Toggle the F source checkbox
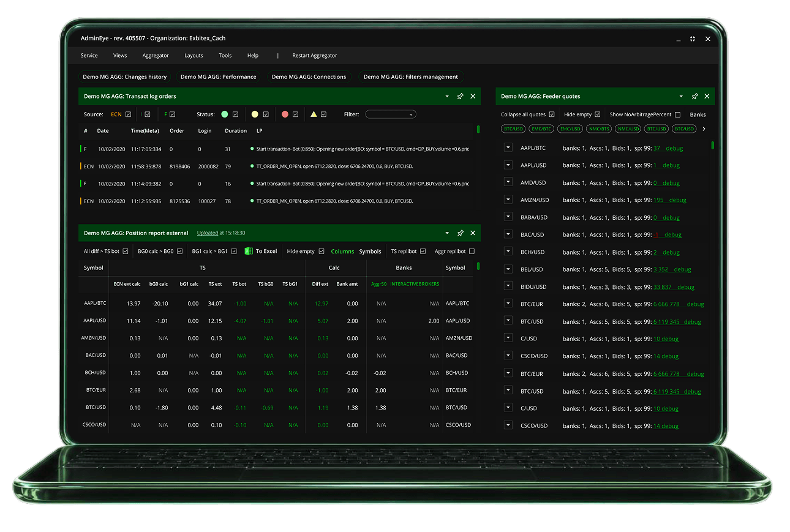 tap(172, 114)
